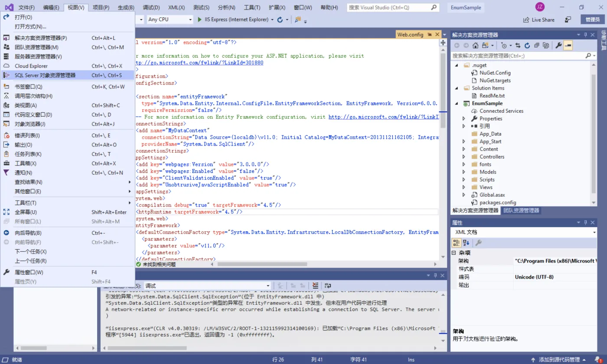This screenshot has height=364, width=607.
Task: Select ReadMe.txt in Solution Explorer
Action: [x=492, y=96]
